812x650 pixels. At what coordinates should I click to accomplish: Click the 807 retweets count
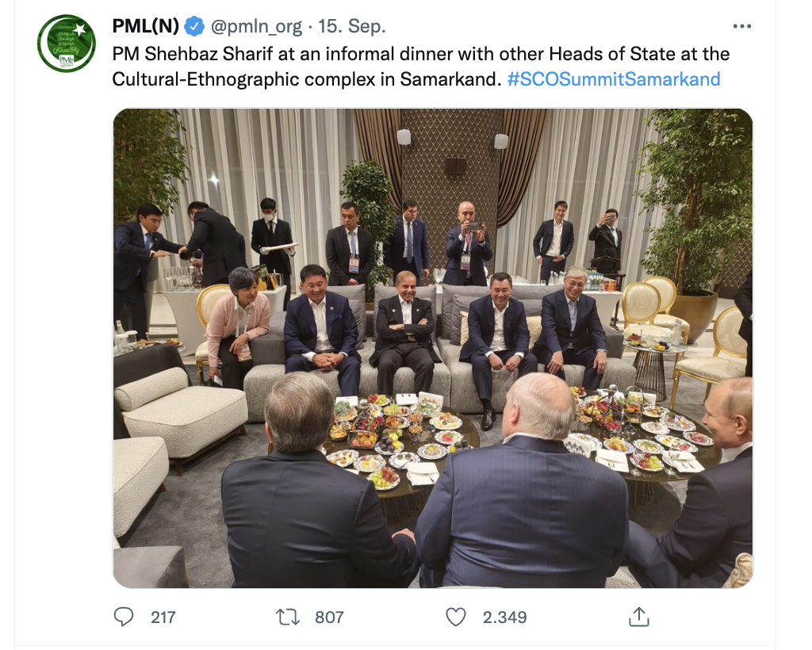[329, 617]
